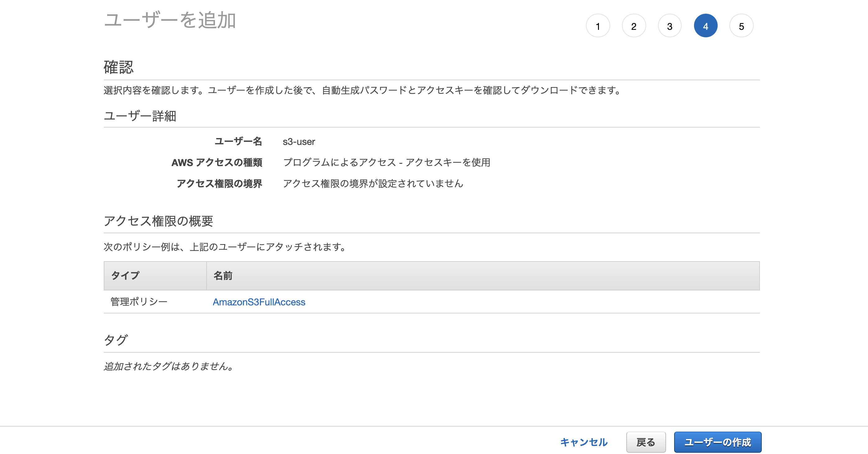The height and width of the screenshot is (454, 868).
Task: Click the s3-user username value
Action: pyautogui.click(x=299, y=142)
